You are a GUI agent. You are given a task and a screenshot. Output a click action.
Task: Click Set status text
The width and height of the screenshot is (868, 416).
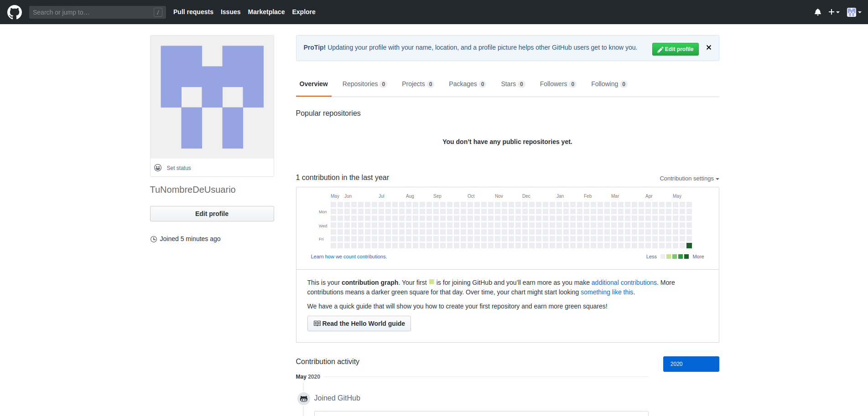pos(179,168)
